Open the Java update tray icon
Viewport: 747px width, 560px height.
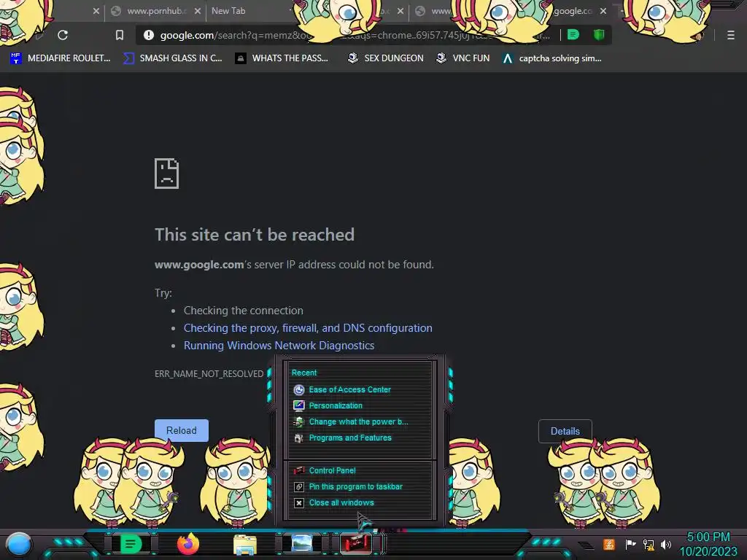[609, 544]
